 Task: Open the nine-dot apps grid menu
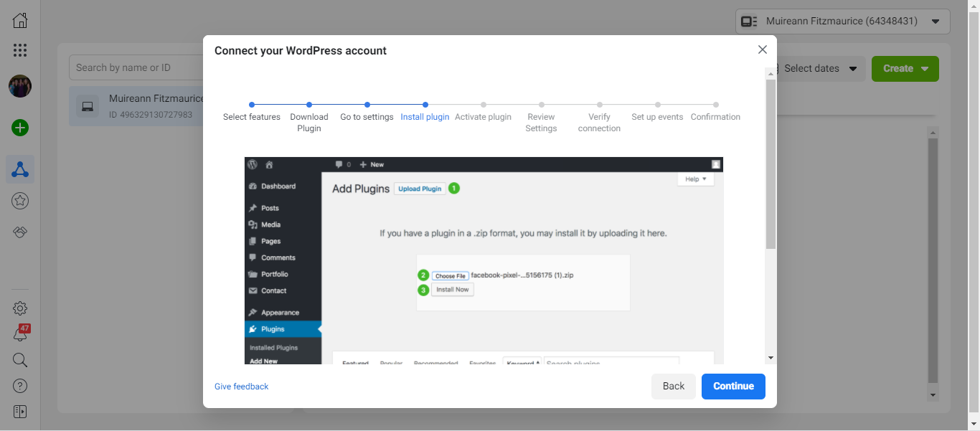click(20, 50)
